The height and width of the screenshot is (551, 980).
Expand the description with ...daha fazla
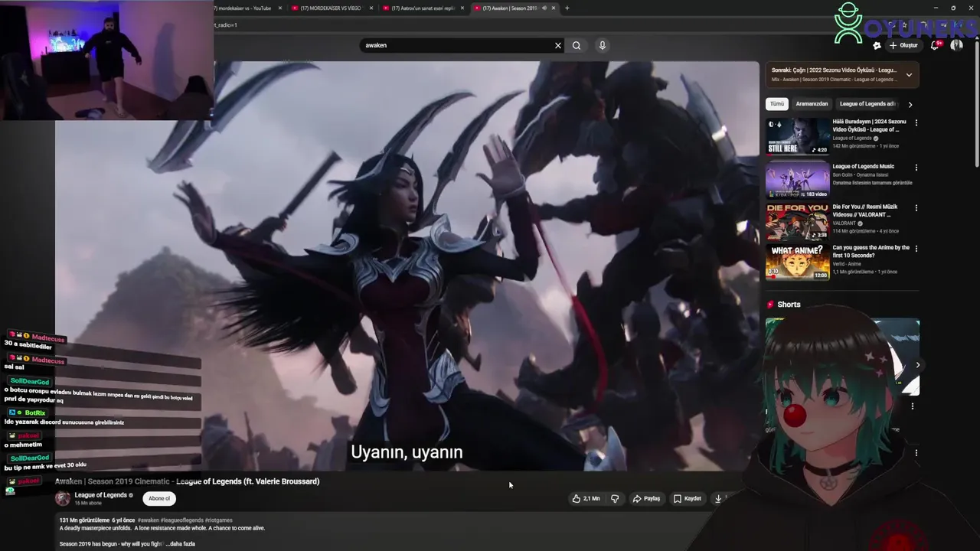pyautogui.click(x=180, y=544)
